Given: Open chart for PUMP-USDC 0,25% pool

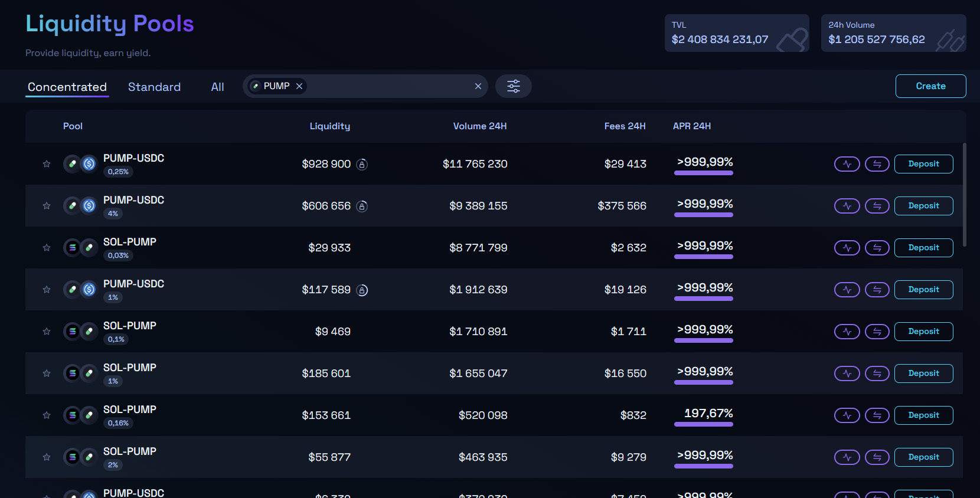Looking at the screenshot, I should pos(847,164).
